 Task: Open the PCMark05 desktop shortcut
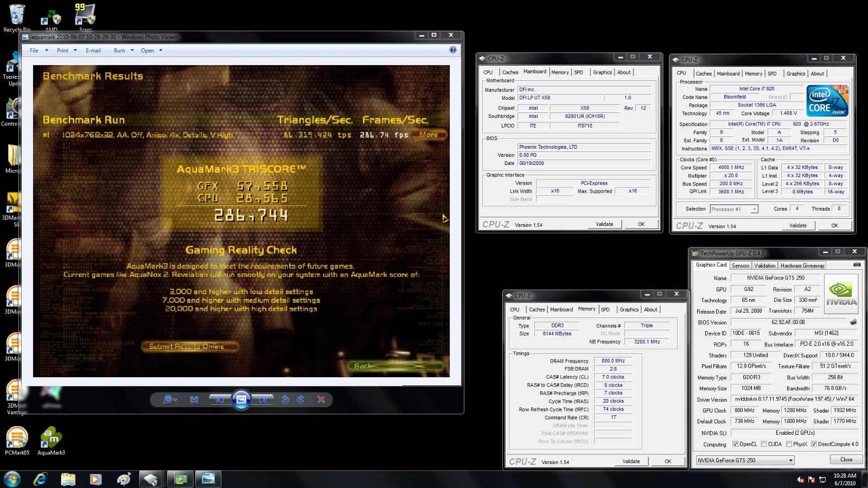(x=17, y=441)
